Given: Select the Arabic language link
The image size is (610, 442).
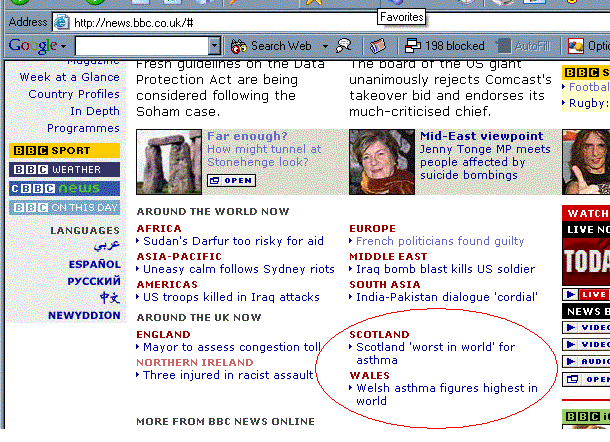Looking at the screenshot, I should coord(107,246).
